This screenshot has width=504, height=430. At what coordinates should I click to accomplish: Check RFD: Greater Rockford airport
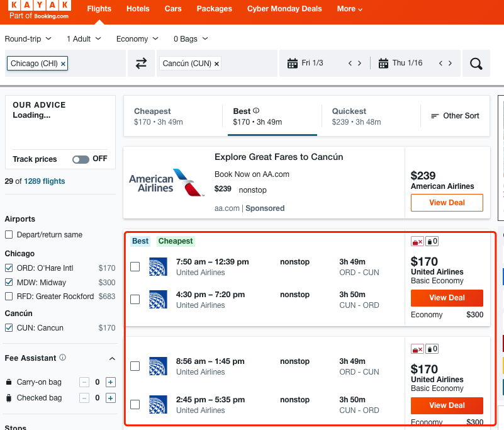click(x=9, y=296)
